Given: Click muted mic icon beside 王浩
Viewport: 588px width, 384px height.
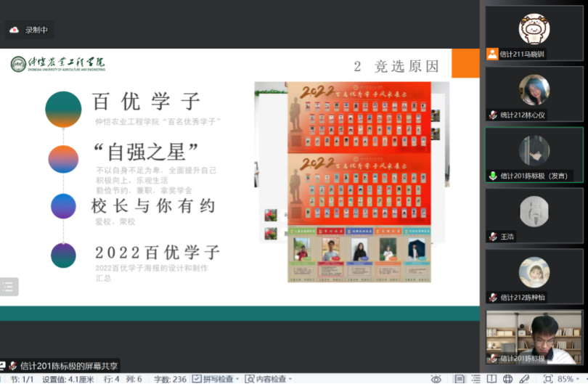Looking at the screenshot, I should click(x=493, y=237).
